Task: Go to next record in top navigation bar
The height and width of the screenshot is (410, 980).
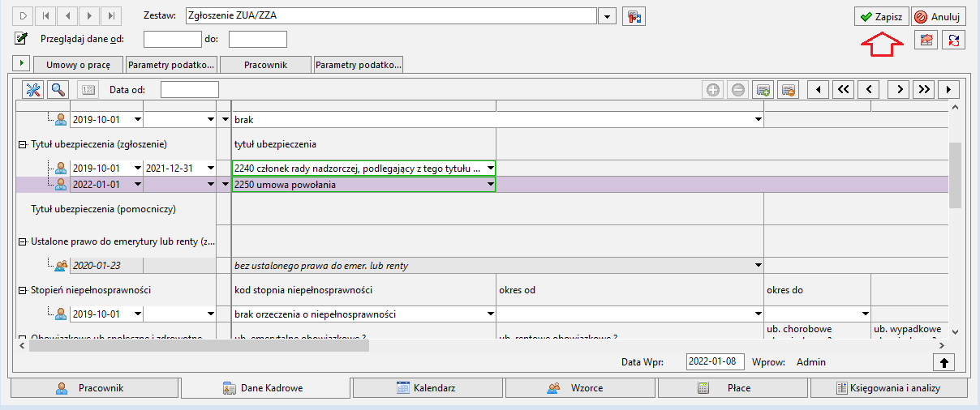Action: (x=89, y=15)
